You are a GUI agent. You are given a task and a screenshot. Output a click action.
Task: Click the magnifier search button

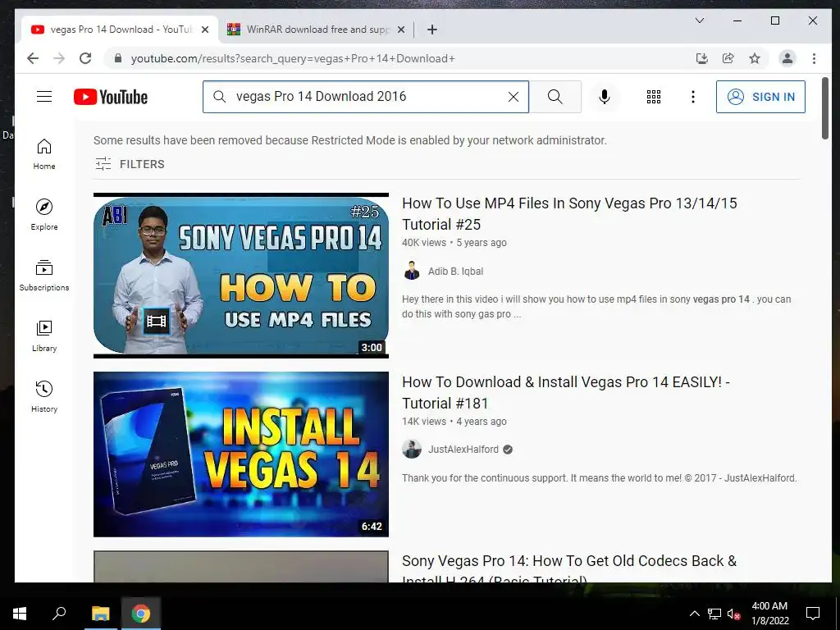[555, 97]
